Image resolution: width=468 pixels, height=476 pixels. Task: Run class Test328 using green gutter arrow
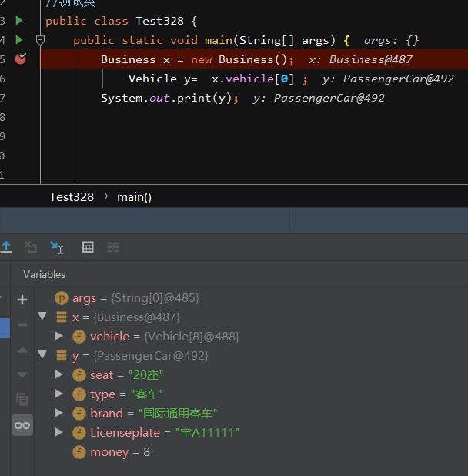point(19,20)
